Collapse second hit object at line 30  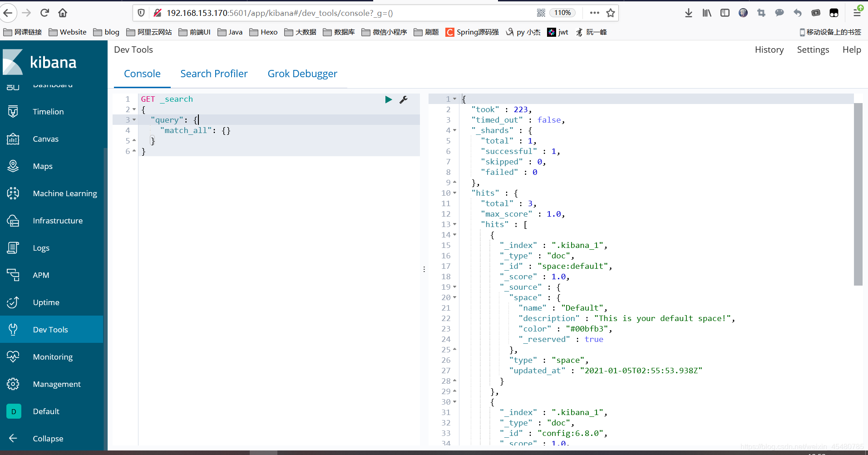[x=454, y=402]
